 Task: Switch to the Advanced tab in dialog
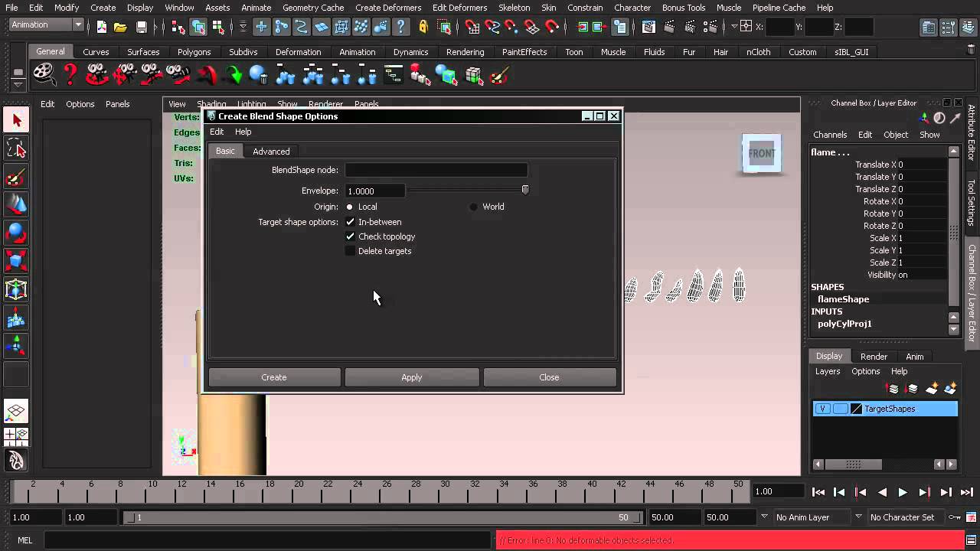point(271,152)
